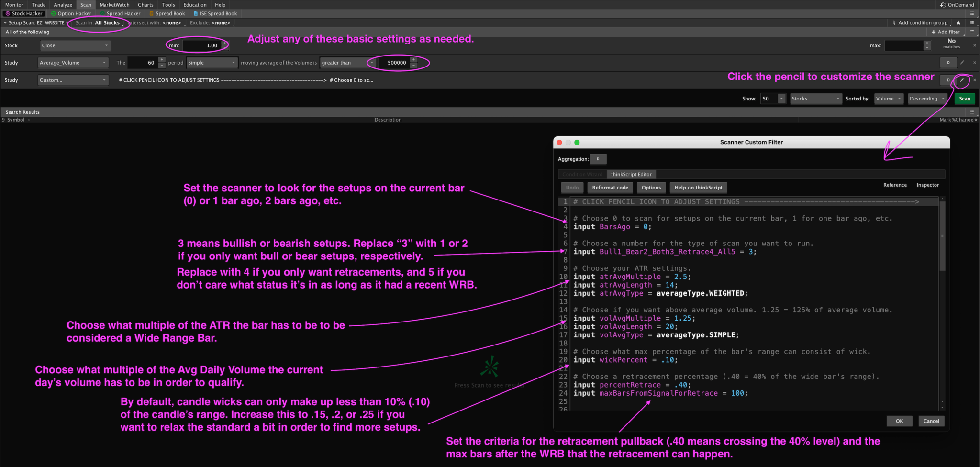Click the pencil icon on the Average_Volume row

pos(962,63)
